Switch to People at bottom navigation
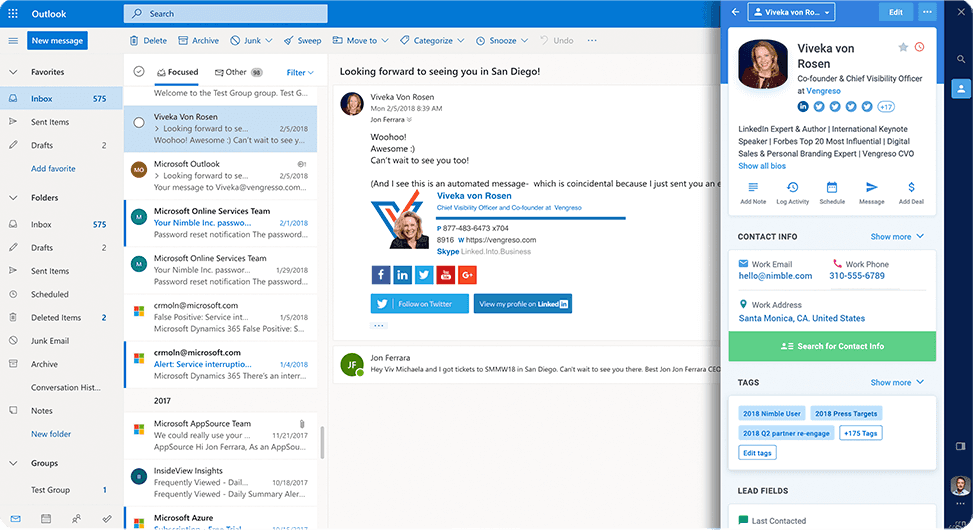The width and height of the screenshot is (973, 530). (x=76, y=519)
